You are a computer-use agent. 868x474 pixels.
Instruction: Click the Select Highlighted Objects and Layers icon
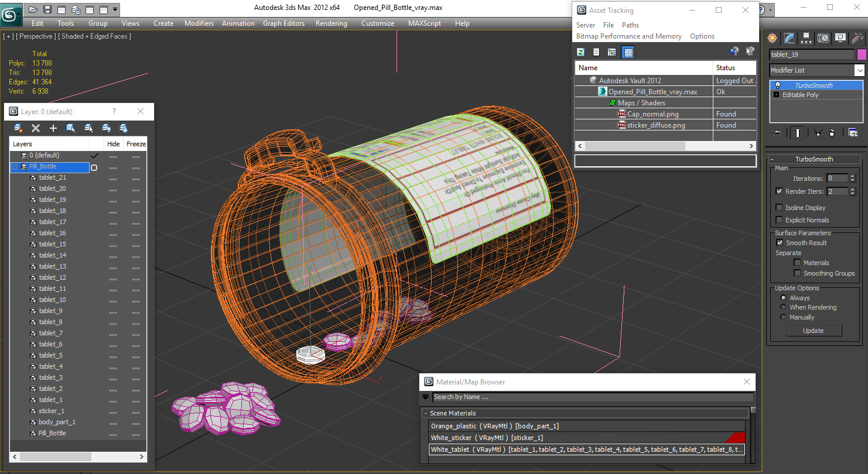[71, 128]
